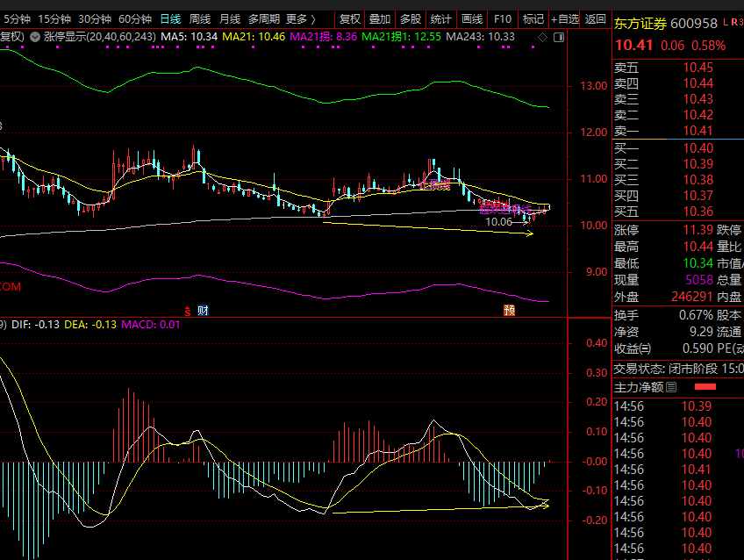Click the 现量 value 5058
The image size is (744, 560).
[699, 280]
